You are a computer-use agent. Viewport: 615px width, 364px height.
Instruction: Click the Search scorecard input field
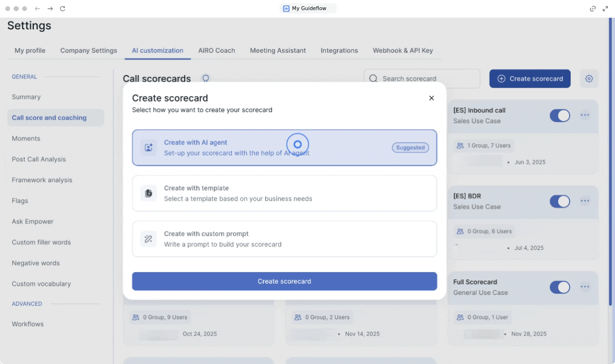point(427,79)
